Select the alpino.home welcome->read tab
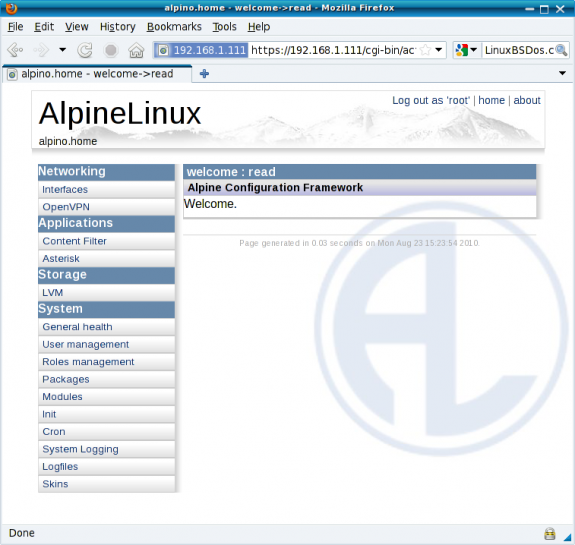 [x=96, y=74]
